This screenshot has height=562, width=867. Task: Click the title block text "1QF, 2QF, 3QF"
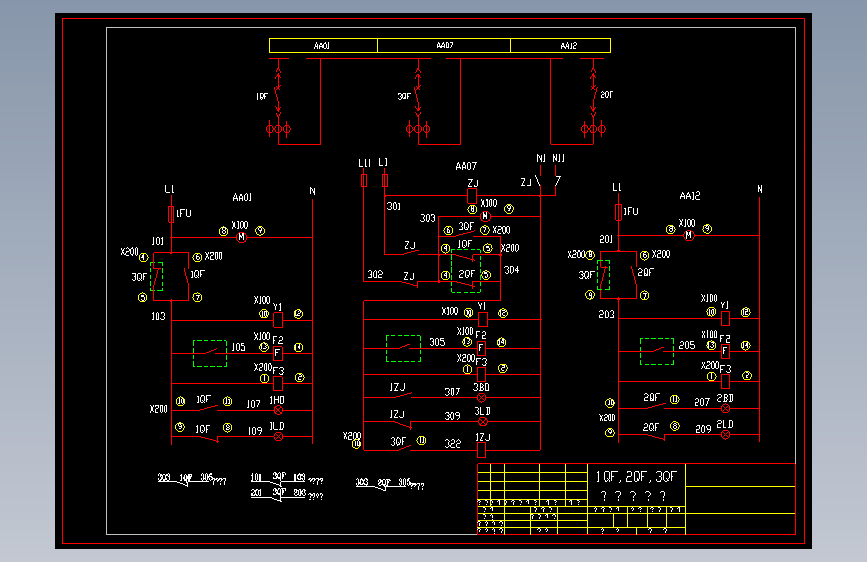(x=636, y=477)
